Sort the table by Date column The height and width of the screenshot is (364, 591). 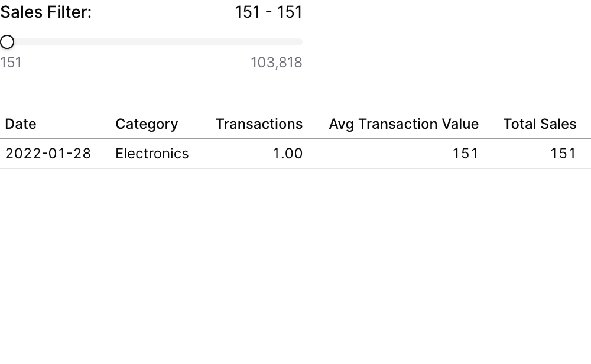pyautogui.click(x=21, y=124)
